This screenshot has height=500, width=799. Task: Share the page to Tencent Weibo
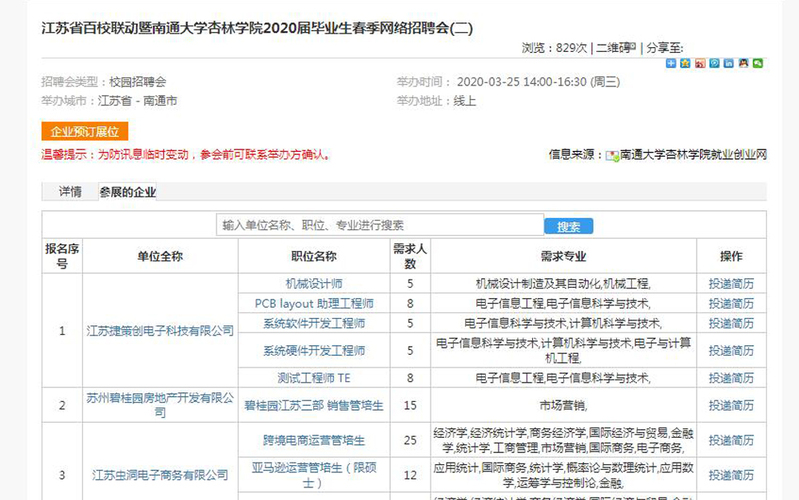714,63
